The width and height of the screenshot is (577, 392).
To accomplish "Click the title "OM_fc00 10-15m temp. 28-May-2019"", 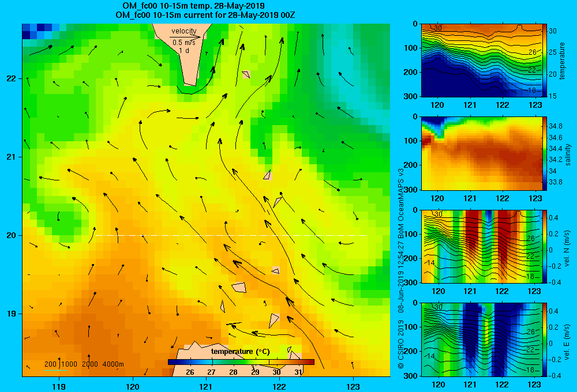I will (x=193, y=6).
